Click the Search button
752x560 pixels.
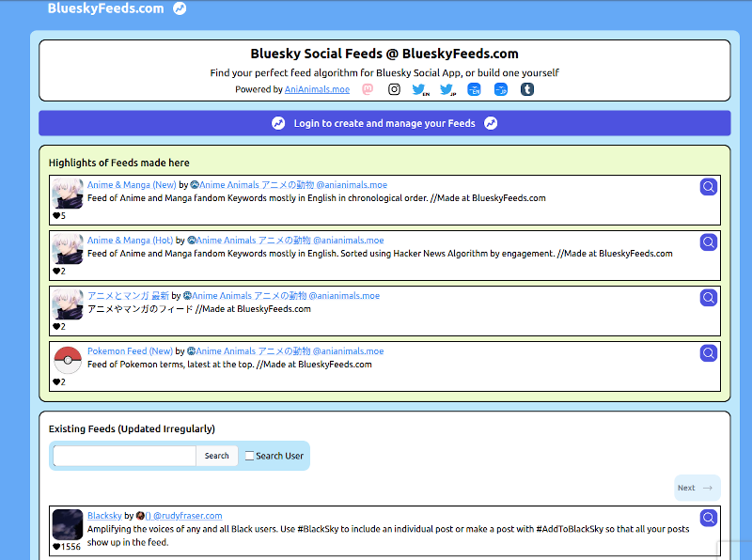pos(217,456)
